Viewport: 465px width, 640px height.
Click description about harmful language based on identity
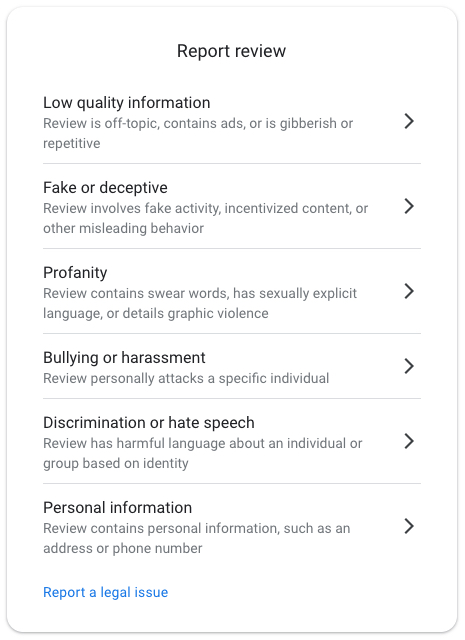click(202, 453)
